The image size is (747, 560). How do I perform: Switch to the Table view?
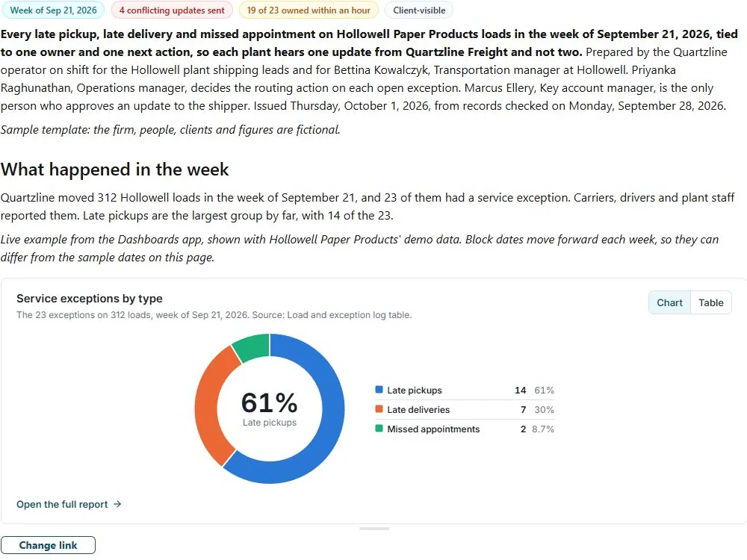(x=710, y=303)
